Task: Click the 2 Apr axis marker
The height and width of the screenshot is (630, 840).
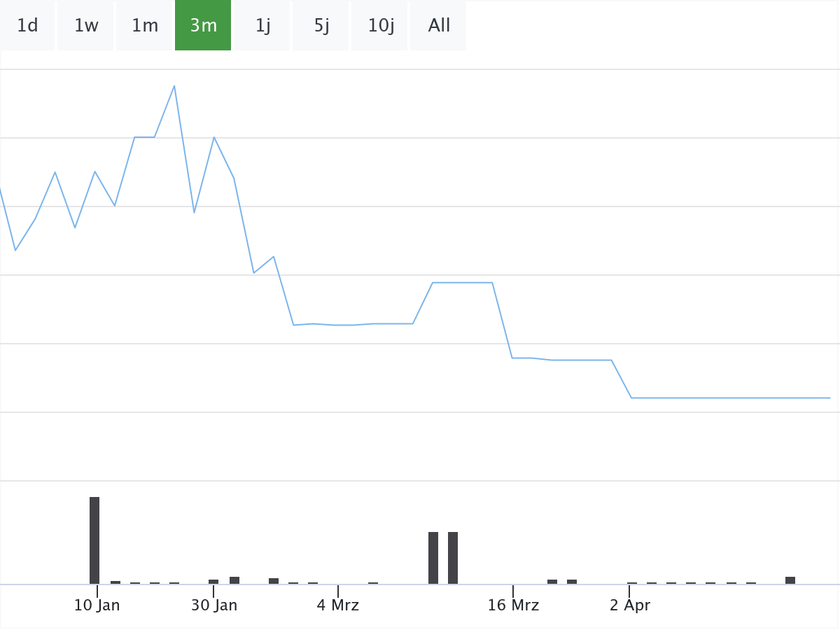Action: 629,605
